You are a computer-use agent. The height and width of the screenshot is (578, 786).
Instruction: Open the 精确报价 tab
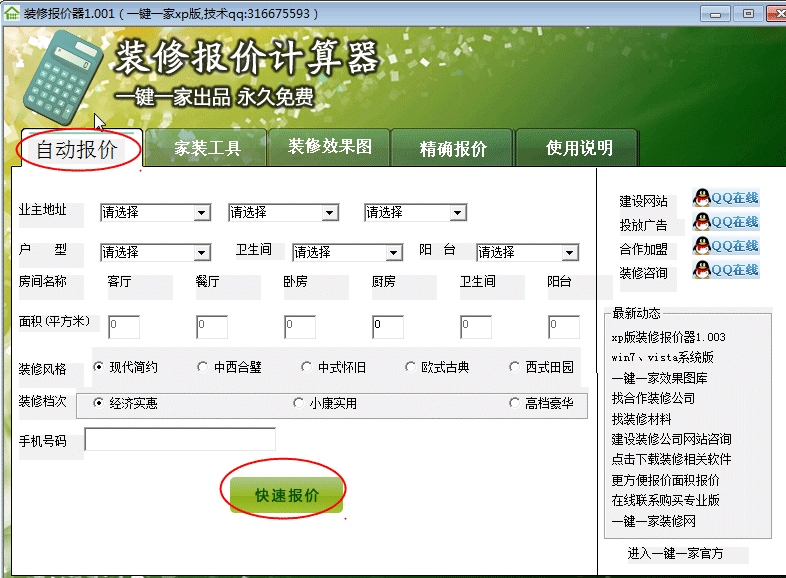[x=452, y=148]
